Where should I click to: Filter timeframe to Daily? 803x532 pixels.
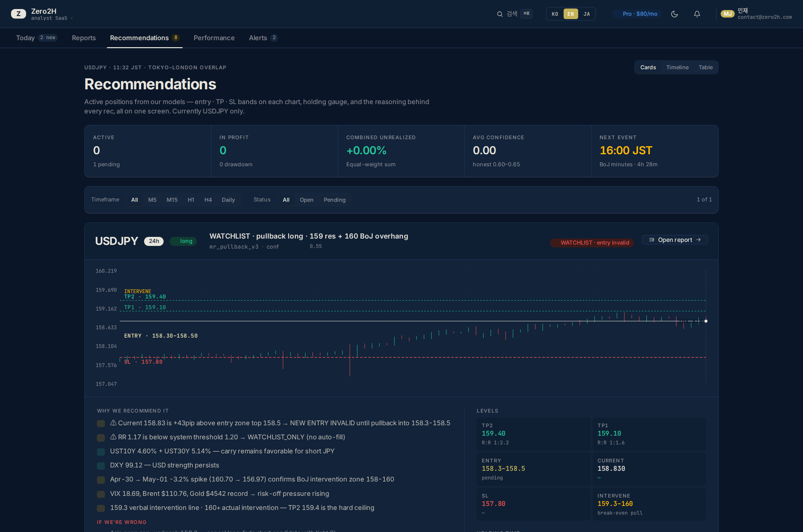[x=228, y=200]
